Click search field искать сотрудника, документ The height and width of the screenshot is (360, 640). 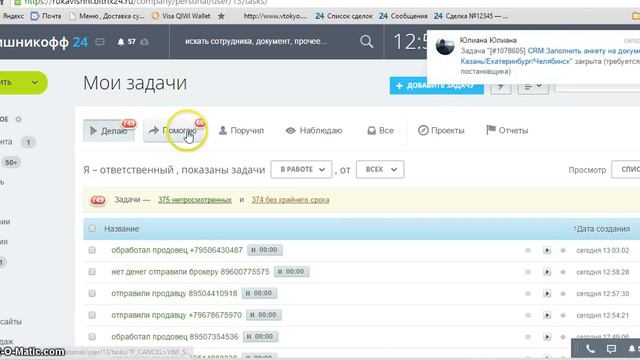point(256,41)
